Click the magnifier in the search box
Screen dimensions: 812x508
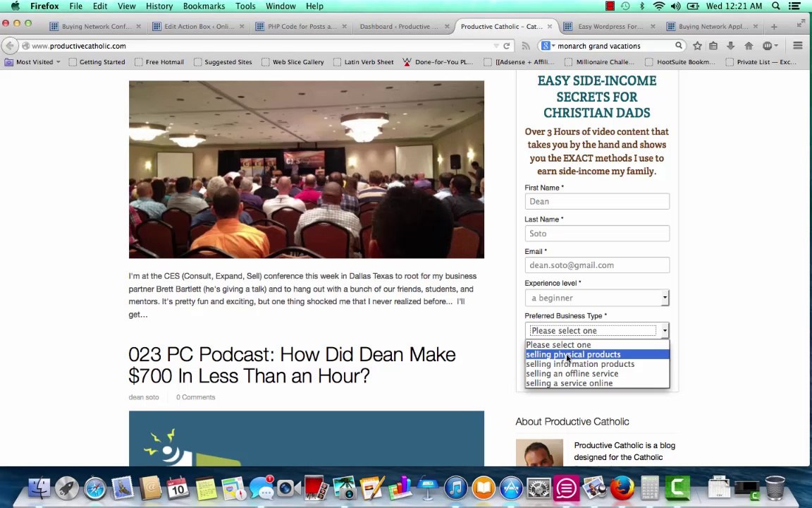(678, 46)
